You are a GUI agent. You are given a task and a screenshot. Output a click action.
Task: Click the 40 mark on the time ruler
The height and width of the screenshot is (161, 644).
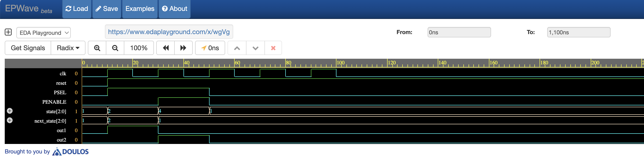(x=187, y=63)
